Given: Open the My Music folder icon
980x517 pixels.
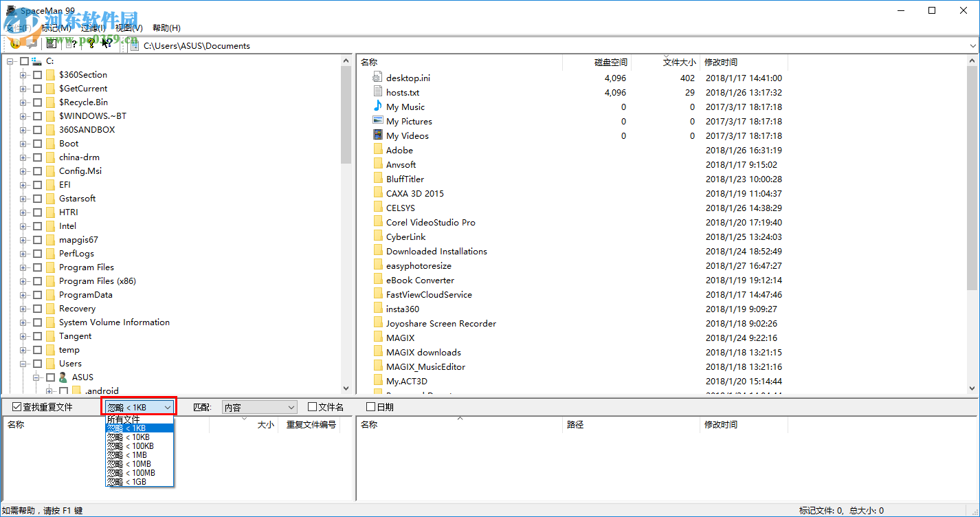Looking at the screenshot, I should [x=377, y=107].
